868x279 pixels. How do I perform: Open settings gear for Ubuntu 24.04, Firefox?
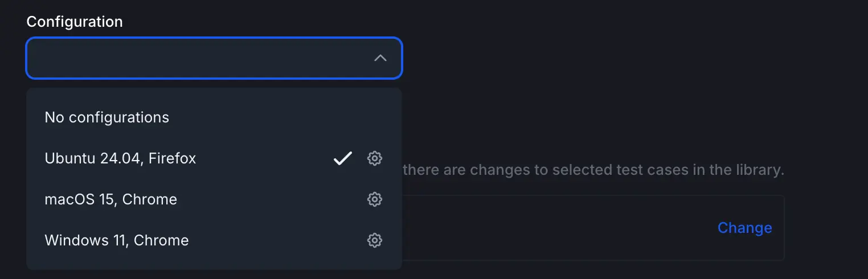[x=374, y=158]
